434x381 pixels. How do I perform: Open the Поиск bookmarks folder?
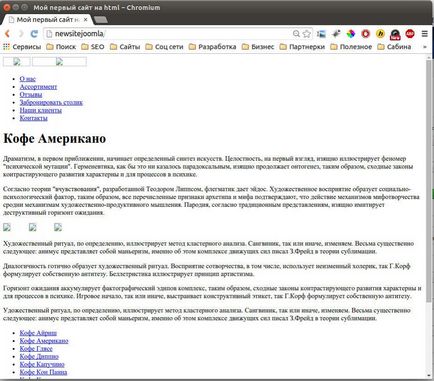pos(61,47)
